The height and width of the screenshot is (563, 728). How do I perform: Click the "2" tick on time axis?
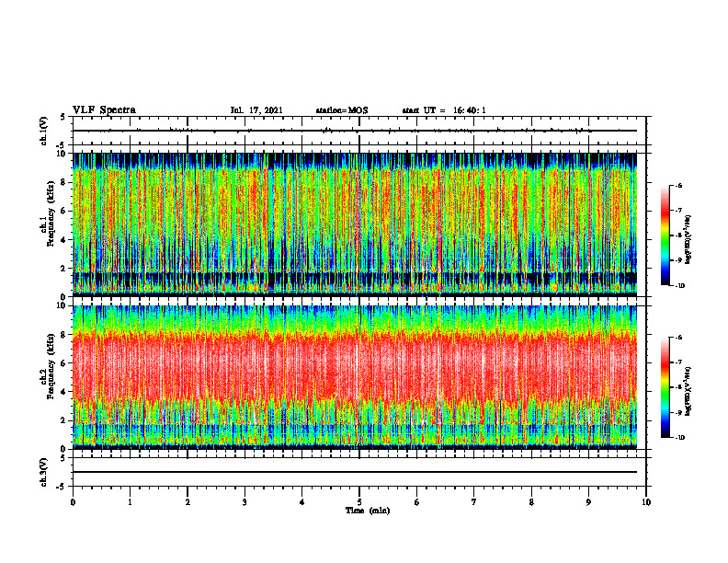click(x=188, y=502)
